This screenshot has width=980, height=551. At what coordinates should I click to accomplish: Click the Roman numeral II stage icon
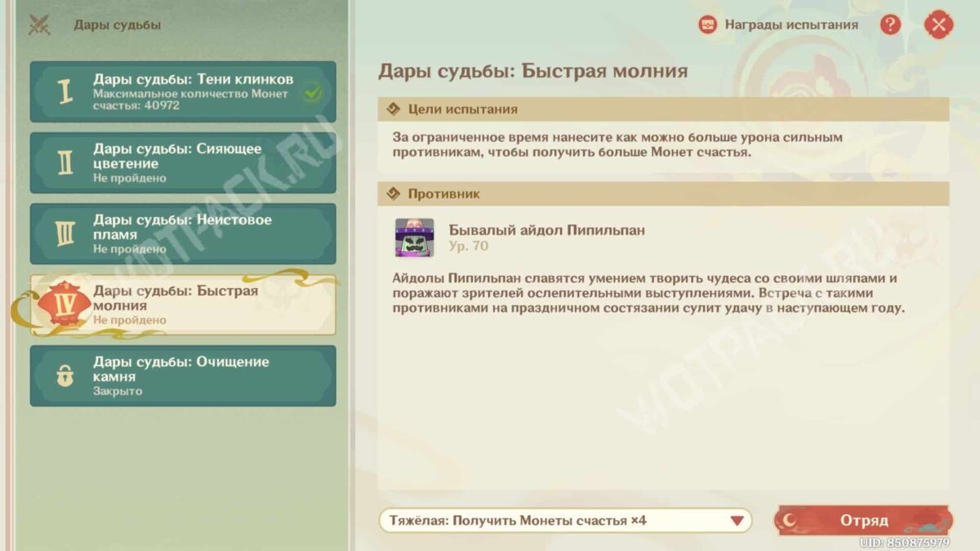(65, 163)
